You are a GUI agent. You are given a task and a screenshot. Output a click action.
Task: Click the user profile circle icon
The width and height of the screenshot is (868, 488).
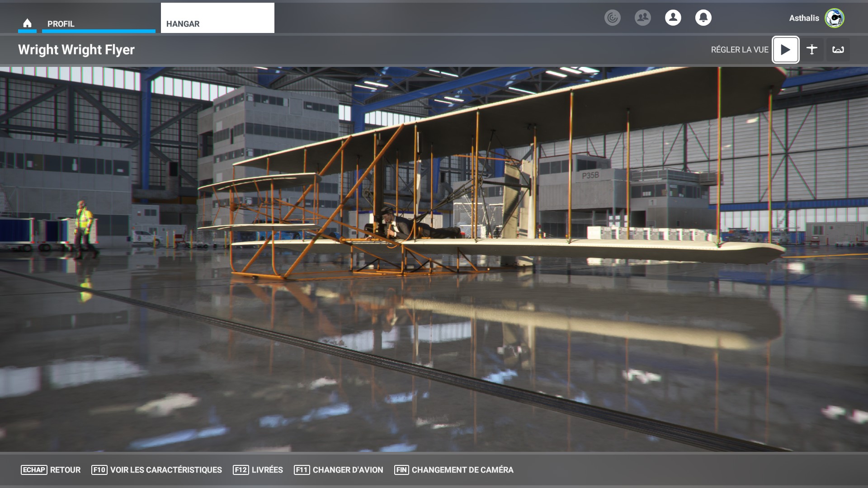coord(673,18)
